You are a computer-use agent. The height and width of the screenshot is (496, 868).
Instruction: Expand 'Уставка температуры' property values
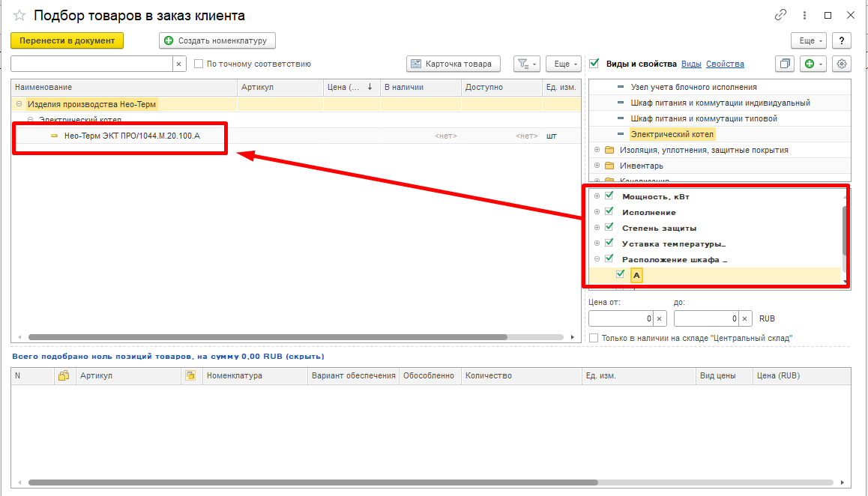coord(597,243)
